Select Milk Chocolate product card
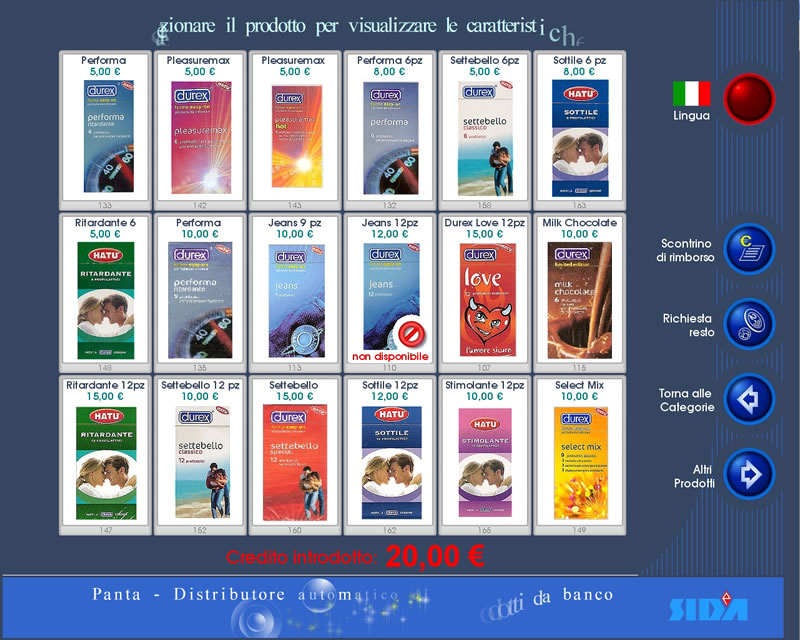800x640 pixels. pyautogui.click(x=579, y=293)
